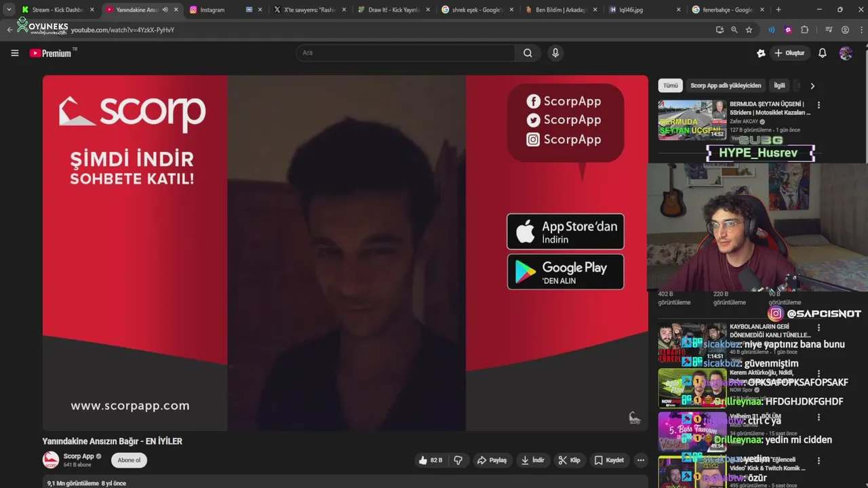The width and height of the screenshot is (868, 488).
Task: Click the video title Yanındakine Ansızın Bağır
Action: point(113,441)
